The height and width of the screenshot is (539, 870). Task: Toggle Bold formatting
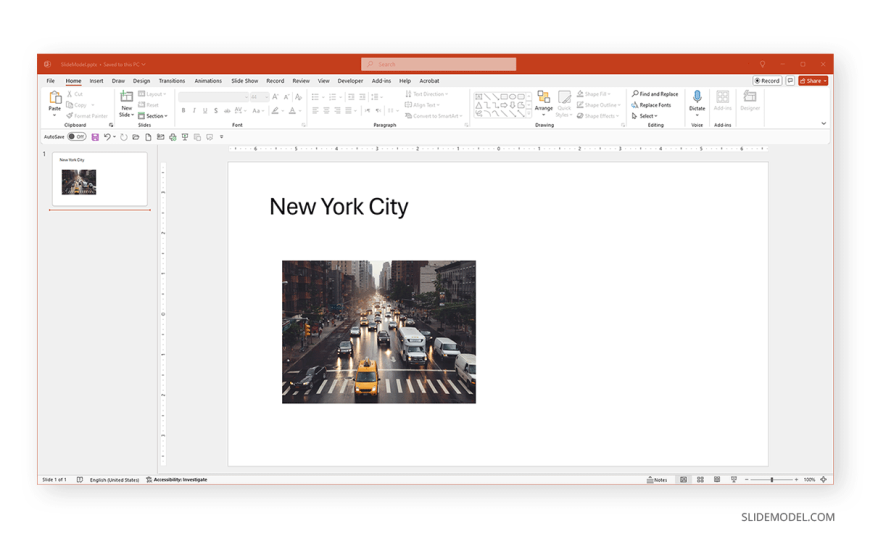coord(184,111)
